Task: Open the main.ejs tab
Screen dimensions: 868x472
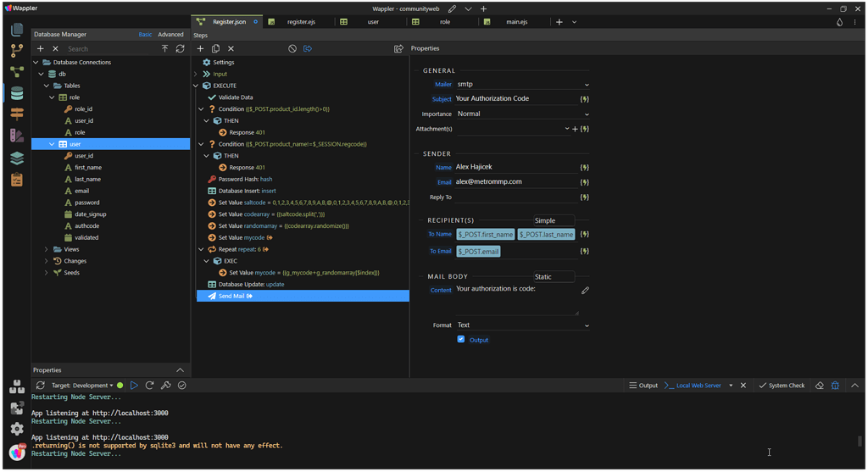Action: [x=516, y=22]
